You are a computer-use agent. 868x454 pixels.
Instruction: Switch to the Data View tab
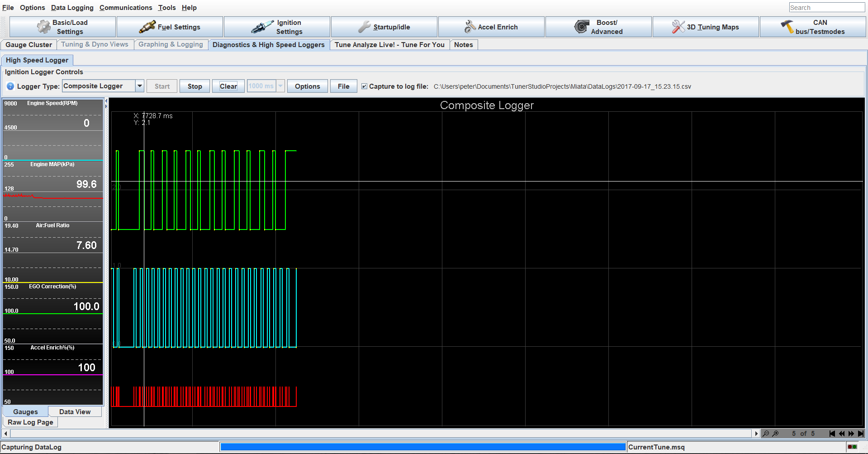(x=75, y=412)
